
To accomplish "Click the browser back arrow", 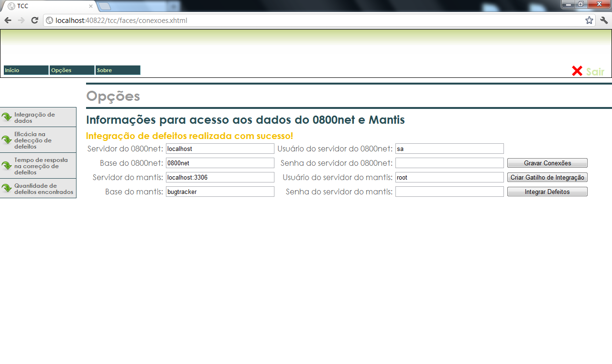I will coord(8,21).
